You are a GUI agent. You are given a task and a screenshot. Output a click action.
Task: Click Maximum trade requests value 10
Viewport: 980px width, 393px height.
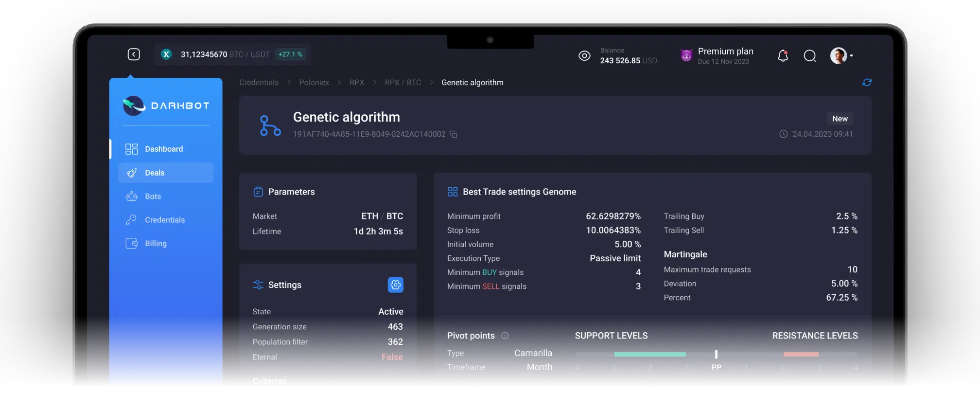[x=853, y=269]
